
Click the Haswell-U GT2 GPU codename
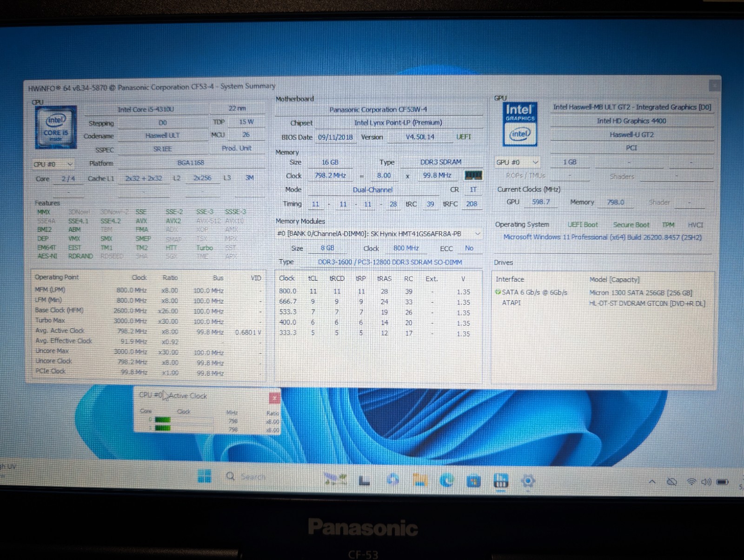631,135
